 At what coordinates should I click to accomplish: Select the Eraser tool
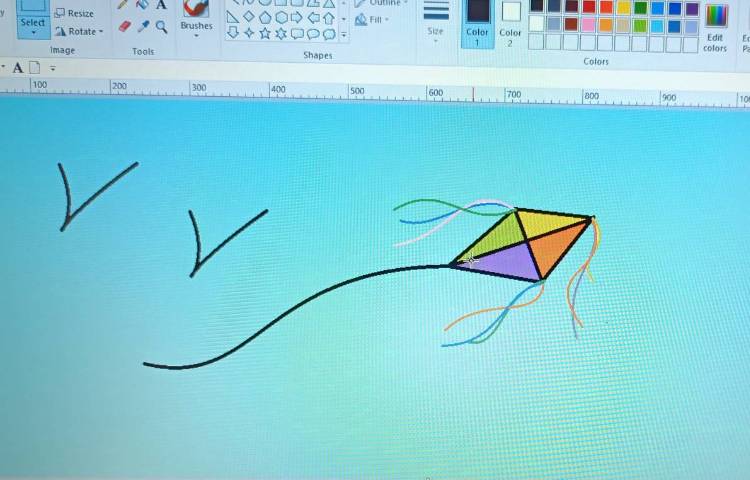(124, 26)
